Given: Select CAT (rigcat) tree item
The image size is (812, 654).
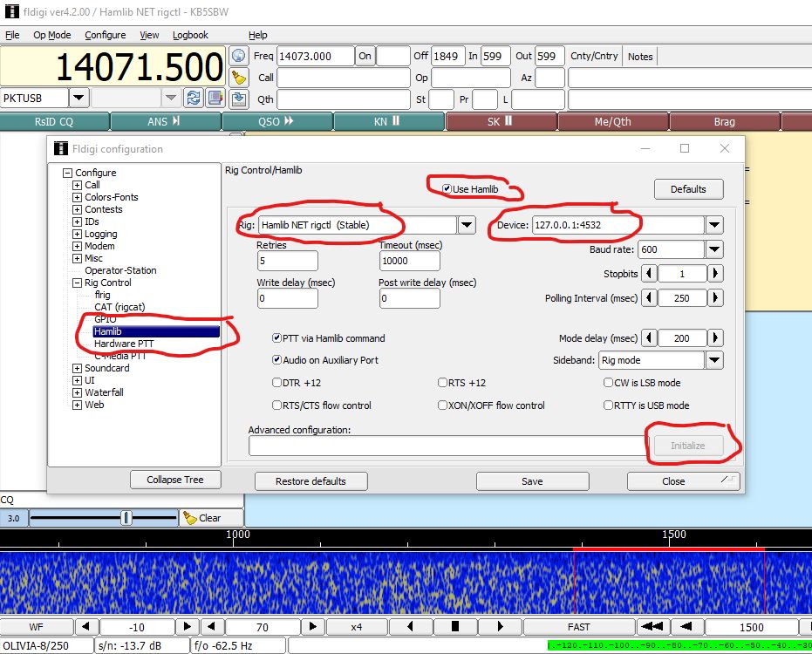Looking at the screenshot, I should point(119,307).
